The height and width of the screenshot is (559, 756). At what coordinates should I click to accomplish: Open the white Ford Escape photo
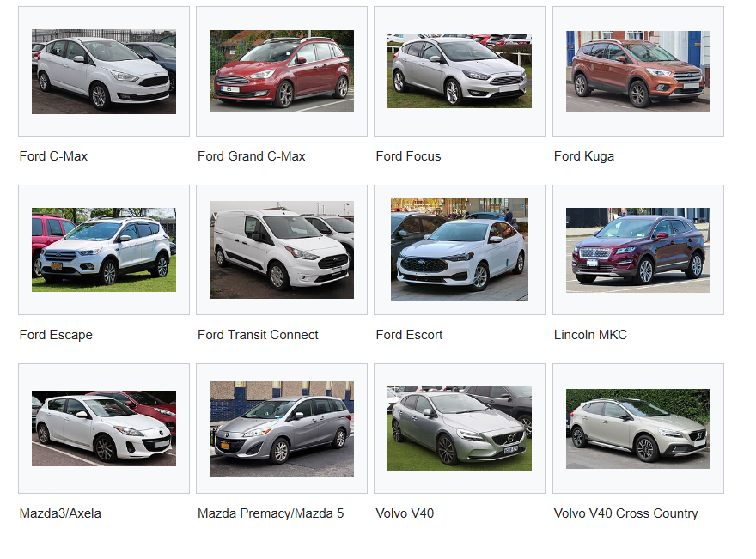[104, 250]
